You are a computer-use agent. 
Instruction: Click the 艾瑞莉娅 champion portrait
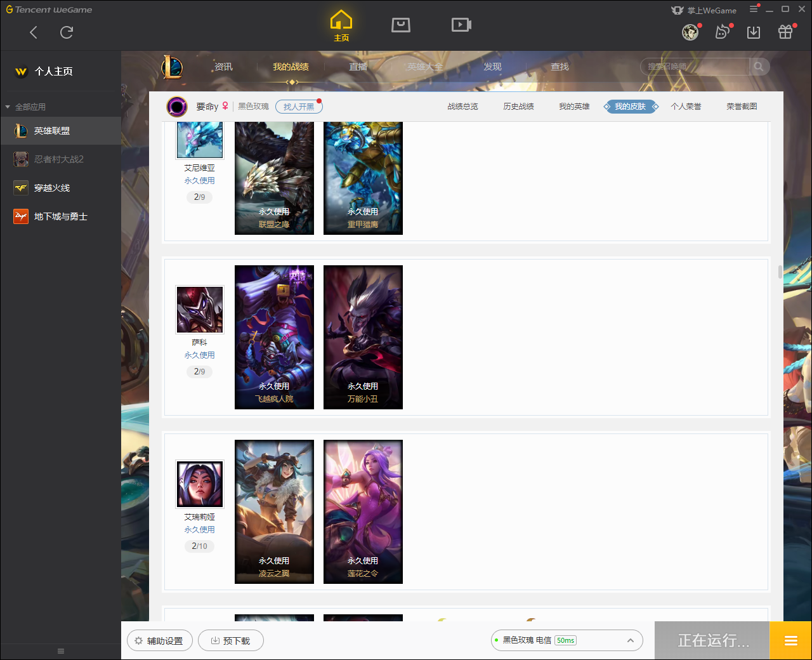click(x=200, y=484)
